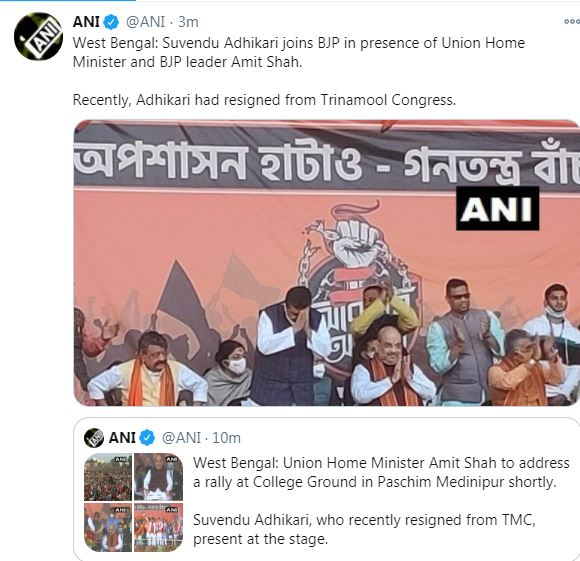
Task: Click the bold ANI display name at top
Action: click(x=86, y=22)
